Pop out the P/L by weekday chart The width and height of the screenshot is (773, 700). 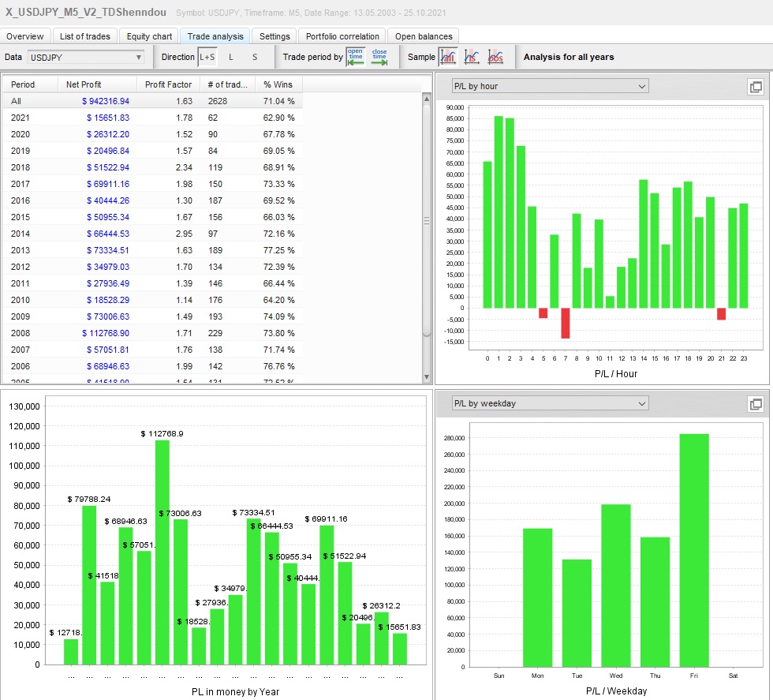click(755, 404)
